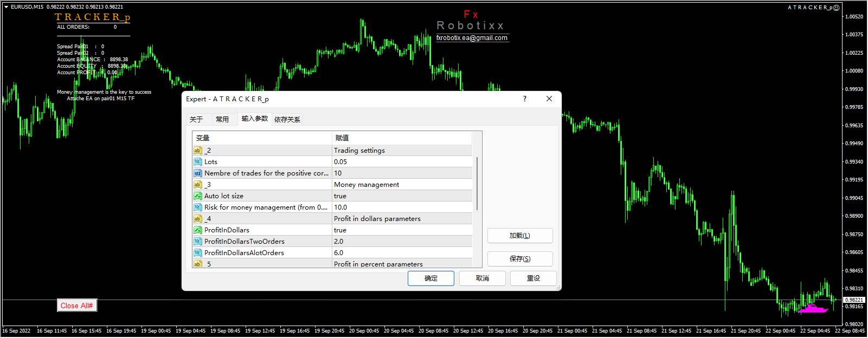Select the Lots parameter value icon

coord(198,162)
